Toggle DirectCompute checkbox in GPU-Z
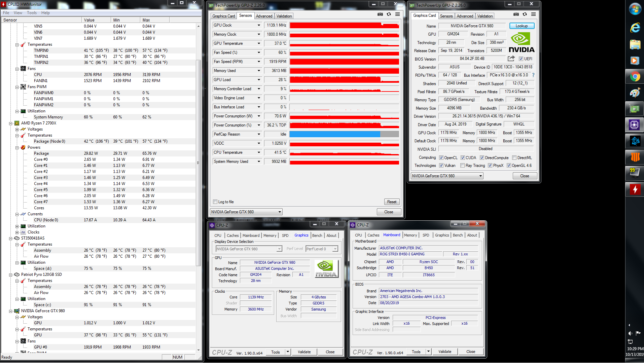Viewport: 644px width, 363px height. [x=482, y=158]
